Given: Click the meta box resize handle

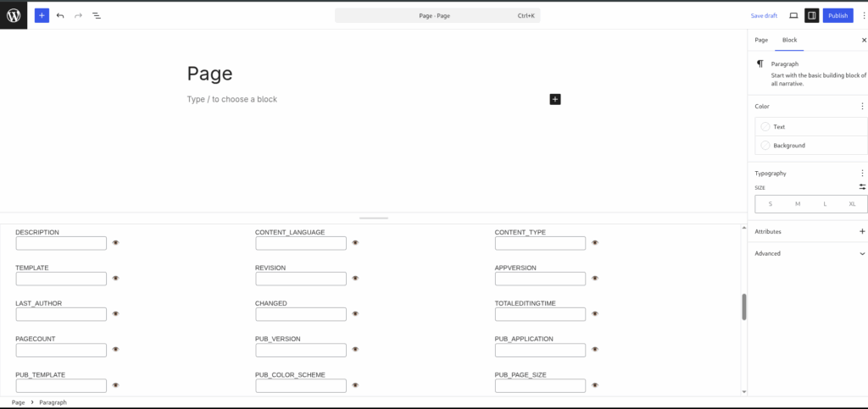Looking at the screenshot, I should (374, 218).
